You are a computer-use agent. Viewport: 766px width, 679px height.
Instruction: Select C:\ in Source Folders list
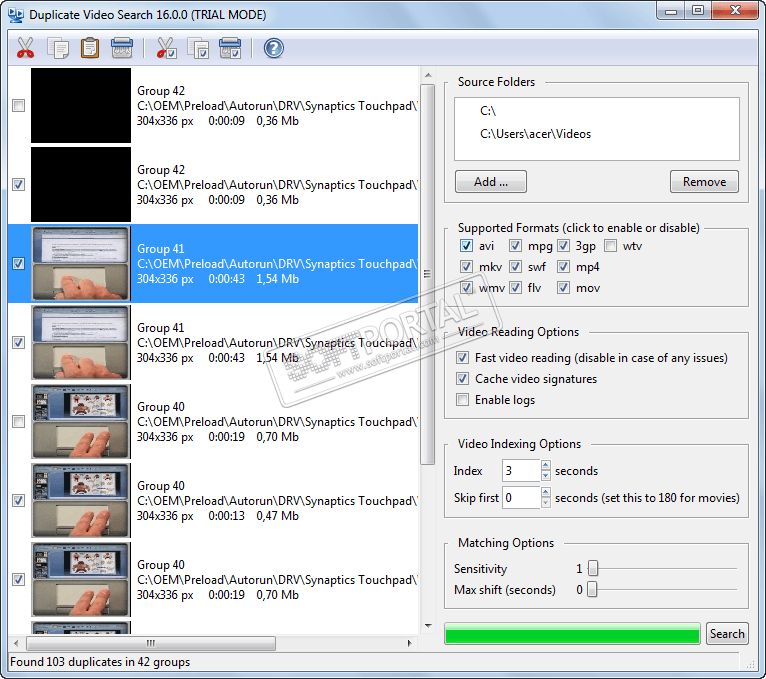[x=488, y=111]
